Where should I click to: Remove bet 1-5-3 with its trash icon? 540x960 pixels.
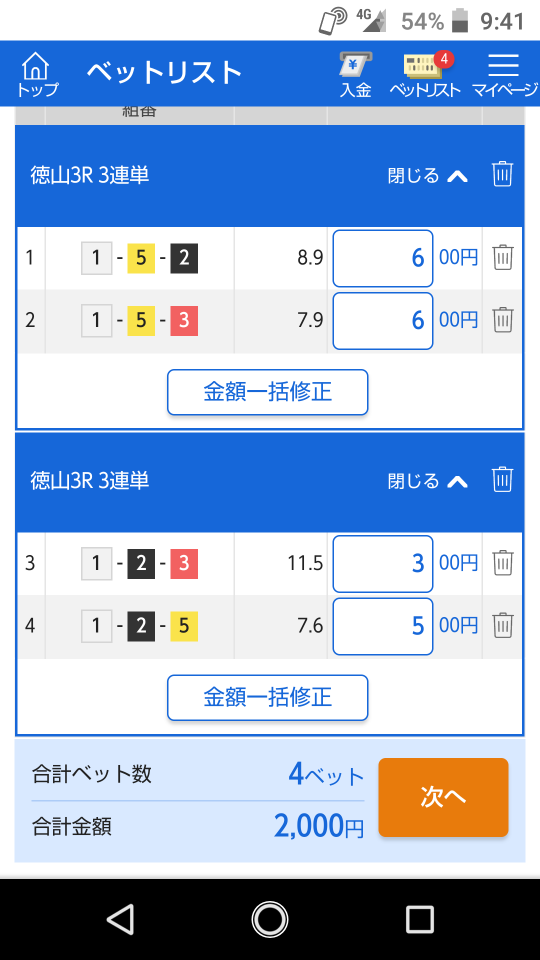tap(503, 320)
